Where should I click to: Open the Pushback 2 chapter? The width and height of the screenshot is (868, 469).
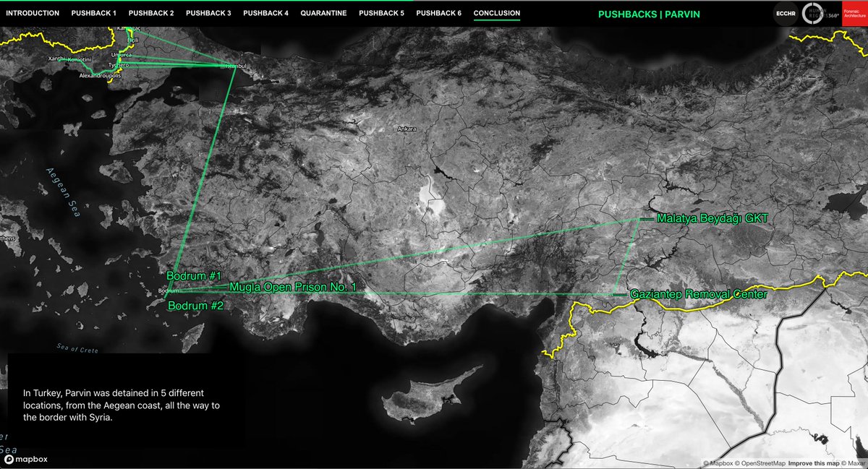click(151, 13)
